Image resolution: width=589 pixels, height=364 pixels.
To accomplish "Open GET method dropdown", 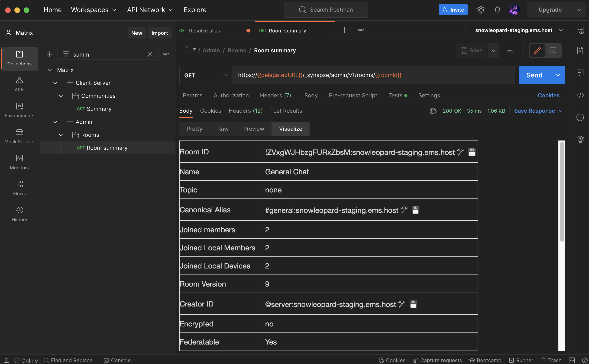I will [206, 75].
